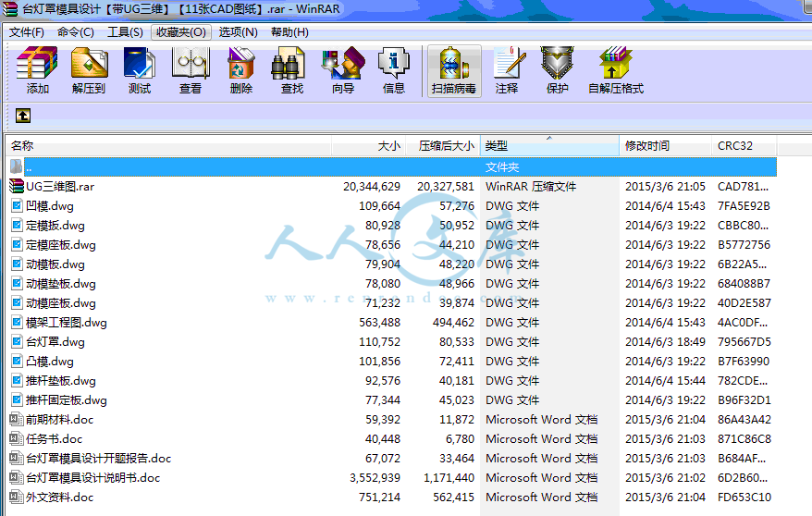Image resolution: width=812 pixels, height=516 pixels.
Task: Click the icon of 模架工程图.dwg
Action: (x=17, y=323)
